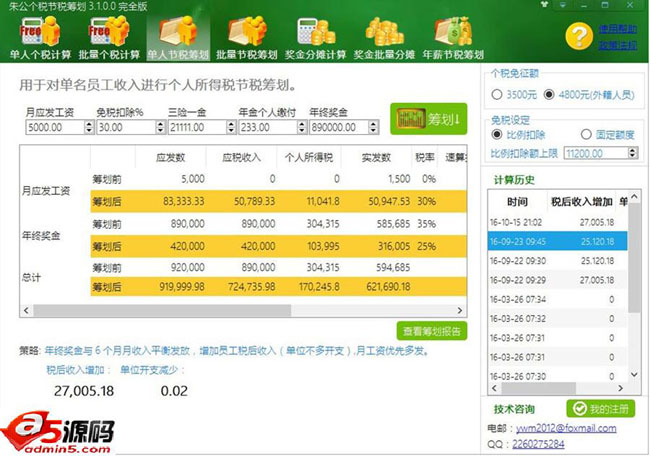Image resolution: width=650 pixels, height=456 pixels.
Task: Select history row 16-10-15 21:02
Action: (x=558, y=222)
